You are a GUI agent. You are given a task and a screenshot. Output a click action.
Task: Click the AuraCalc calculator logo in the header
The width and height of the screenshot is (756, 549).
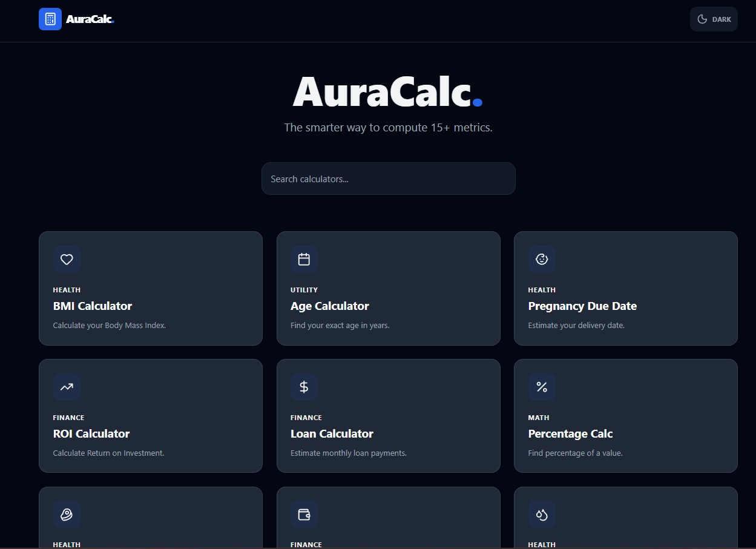tap(50, 19)
